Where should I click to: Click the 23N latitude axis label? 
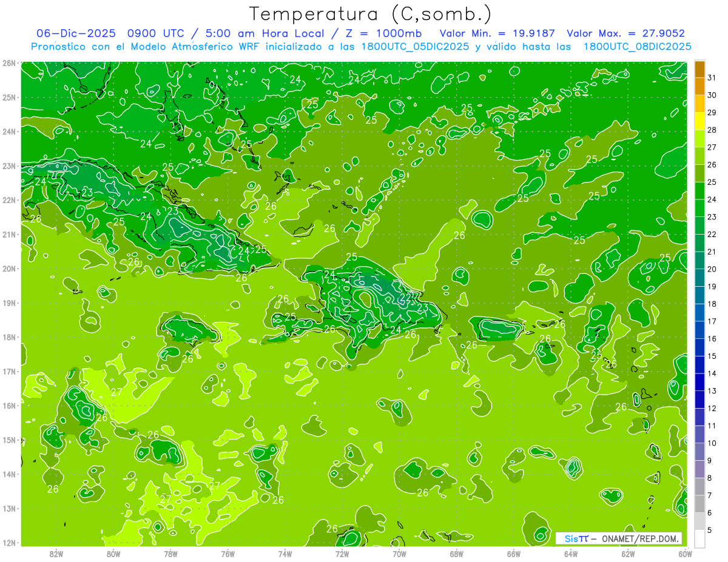(x=8, y=166)
